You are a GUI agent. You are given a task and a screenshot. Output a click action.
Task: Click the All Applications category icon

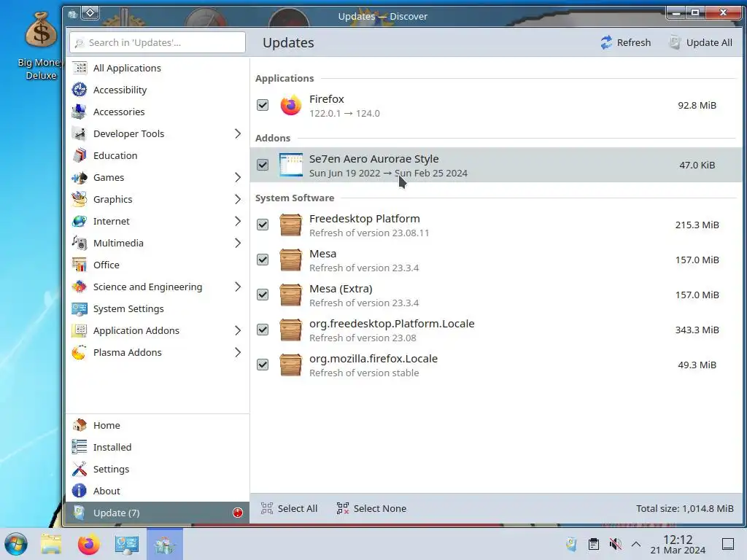coord(80,68)
